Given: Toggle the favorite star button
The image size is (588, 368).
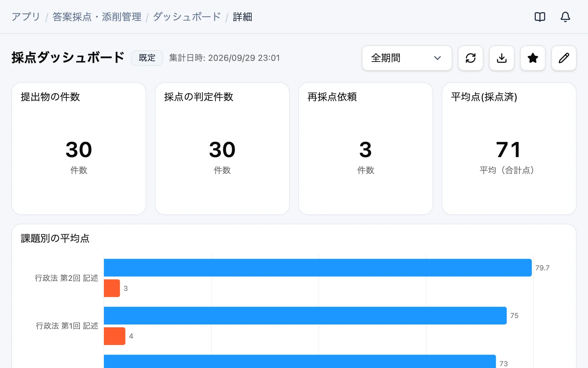Looking at the screenshot, I should click(533, 58).
